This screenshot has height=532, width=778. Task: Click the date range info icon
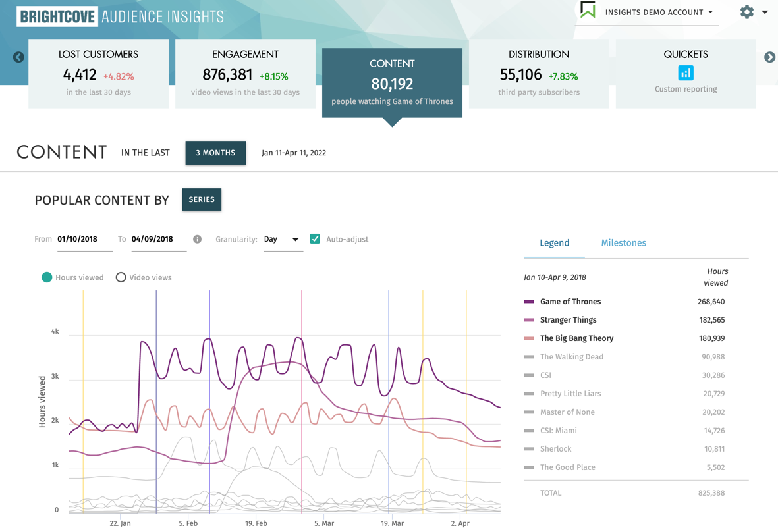point(197,240)
